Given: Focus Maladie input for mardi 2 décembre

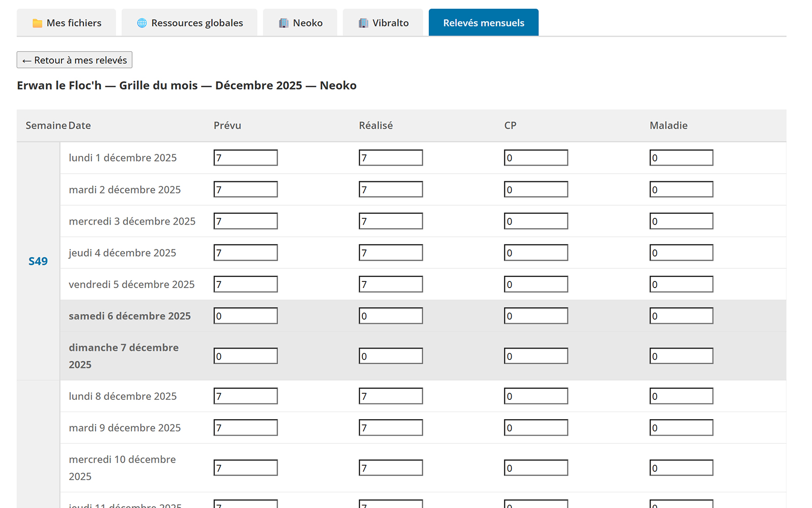Looking at the screenshot, I should [x=682, y=189].
